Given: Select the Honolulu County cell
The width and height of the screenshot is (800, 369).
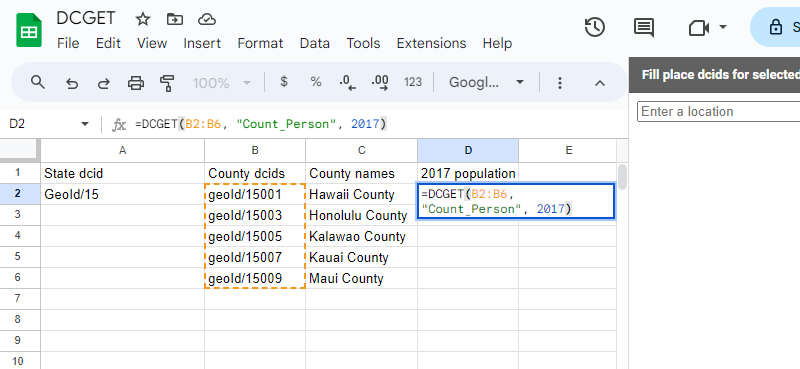Looking at the screenshot, I should pyautogui.click(x=361, y=215).
